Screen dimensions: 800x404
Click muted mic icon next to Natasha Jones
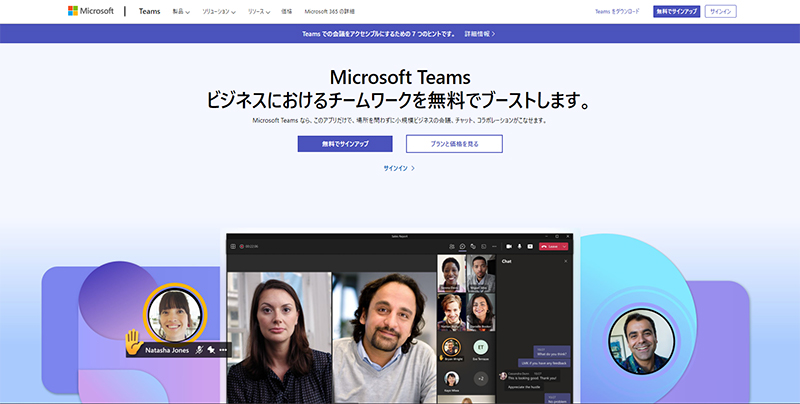pos(199,350)
